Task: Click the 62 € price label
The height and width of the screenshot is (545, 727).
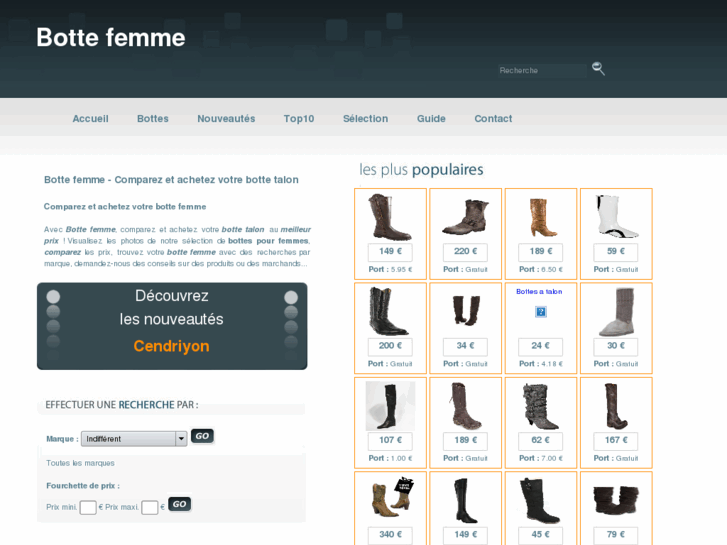Action: click(540, 440)
